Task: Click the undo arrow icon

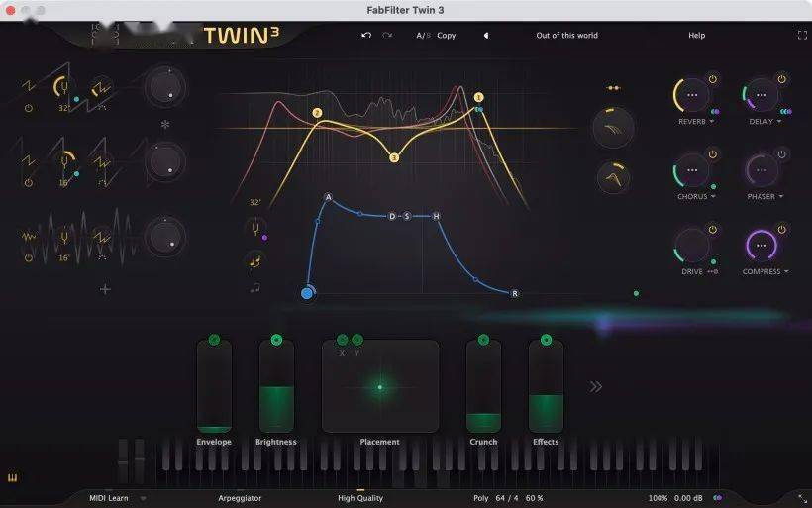Action: point(366,36)
